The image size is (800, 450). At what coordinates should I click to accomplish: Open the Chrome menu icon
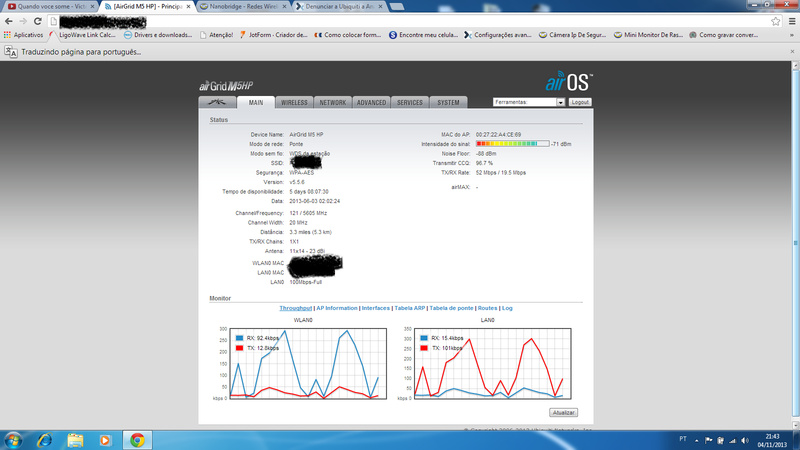792,21
